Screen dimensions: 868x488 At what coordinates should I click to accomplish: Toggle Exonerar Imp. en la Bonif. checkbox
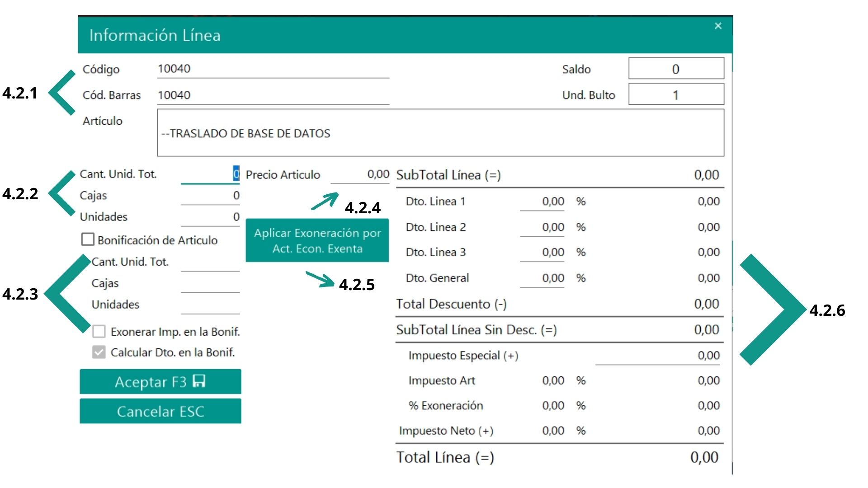pos(99,332)
